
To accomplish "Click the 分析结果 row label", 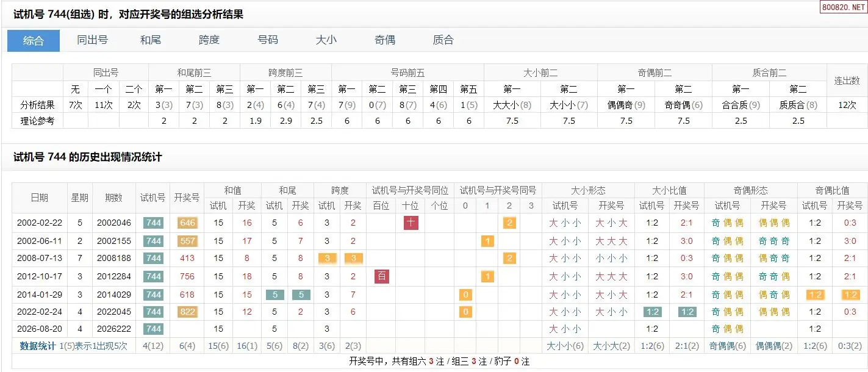I will point(38,105).
